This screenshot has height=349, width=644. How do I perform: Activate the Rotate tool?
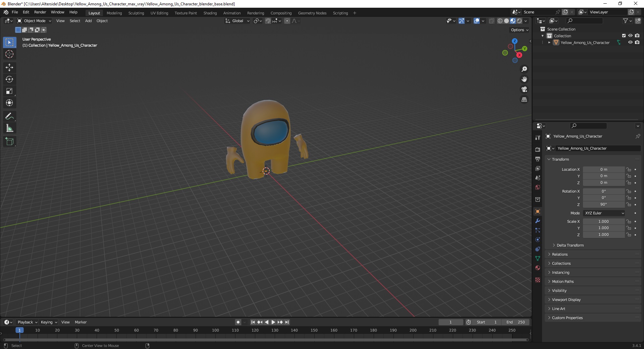(x=9, y=79)
